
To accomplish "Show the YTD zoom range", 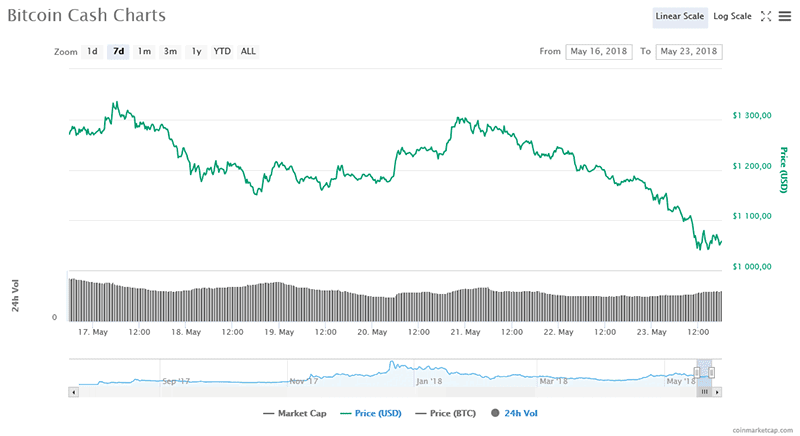I will point(222,51).
